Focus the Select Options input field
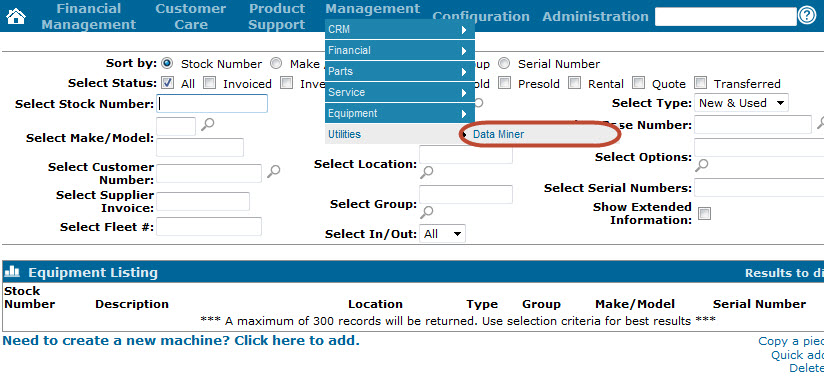The height and width of the screenshot is (384, 824). [759, 148]
